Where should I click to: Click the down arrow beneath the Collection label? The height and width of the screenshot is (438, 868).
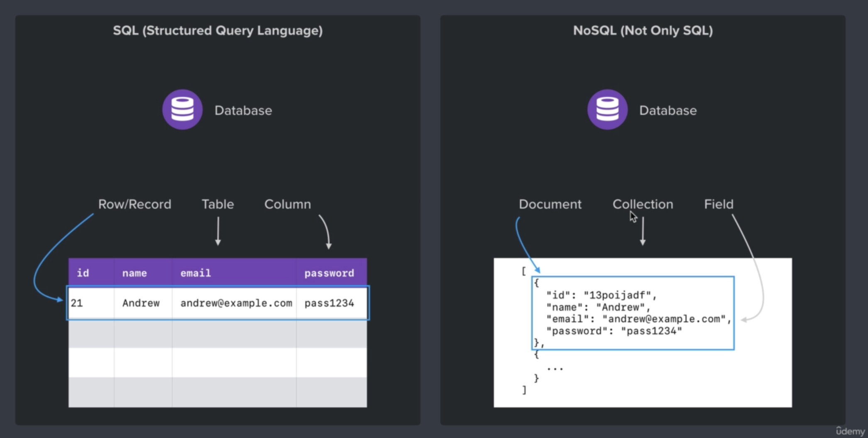click(x=643, y=231)
